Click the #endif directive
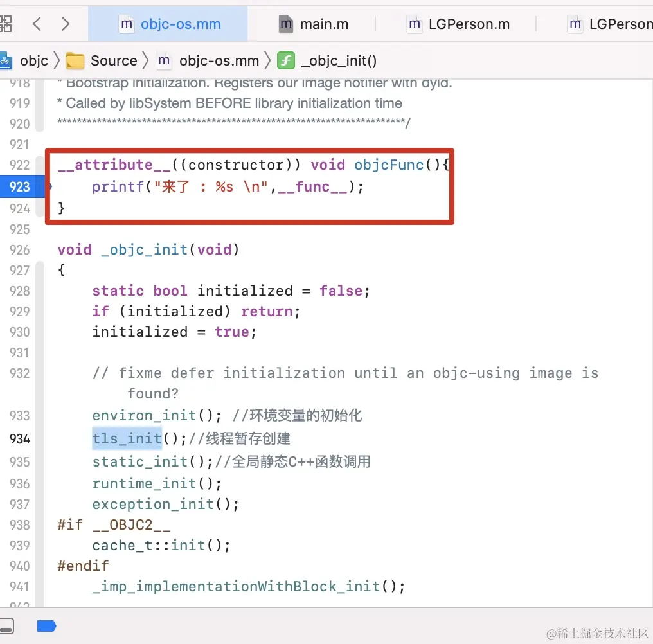Image resolution: width=653 pixels, height=644 pixels. pyautogui.click(x=84, y=566)
